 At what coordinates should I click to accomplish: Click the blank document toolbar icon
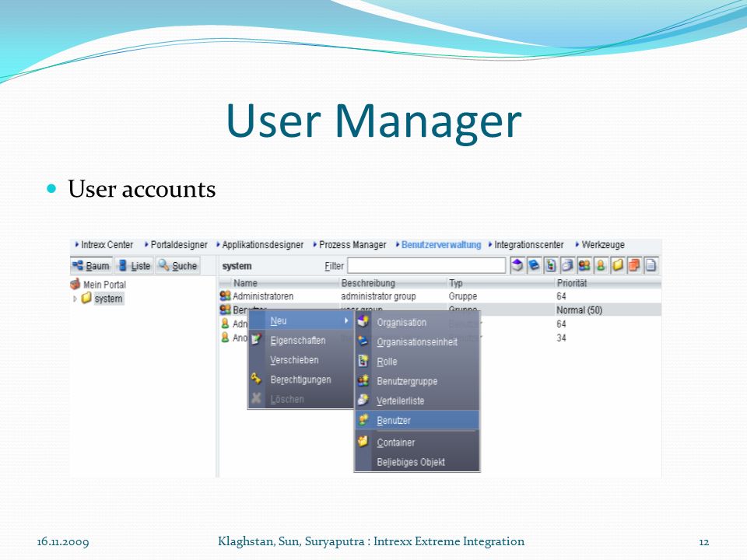click(x=651, y=265)
